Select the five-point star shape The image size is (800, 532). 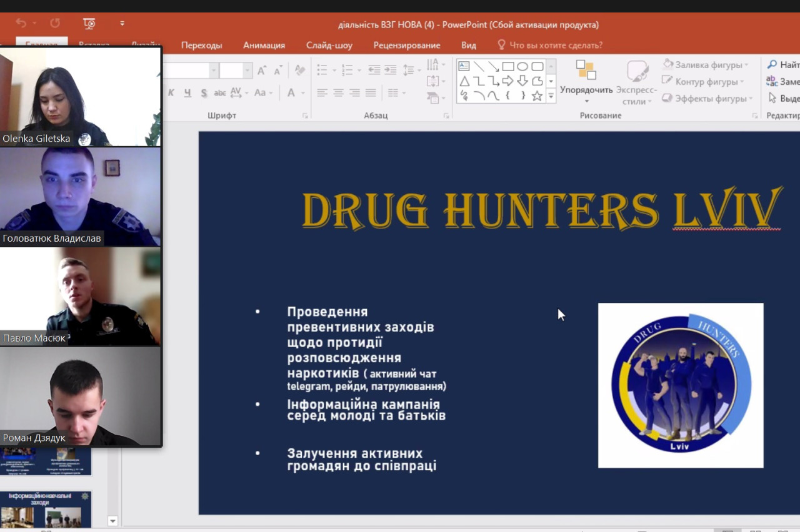click(537, 96)
